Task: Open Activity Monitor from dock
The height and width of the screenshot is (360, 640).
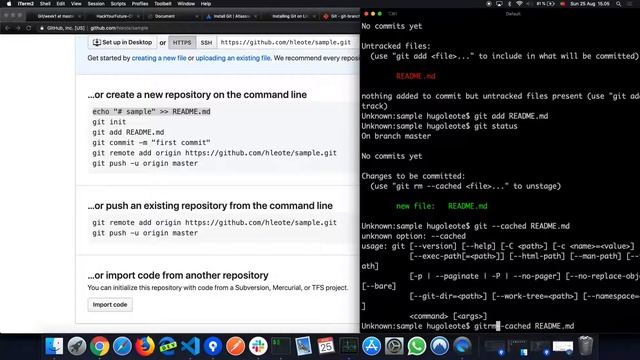Action: point(349,346)
